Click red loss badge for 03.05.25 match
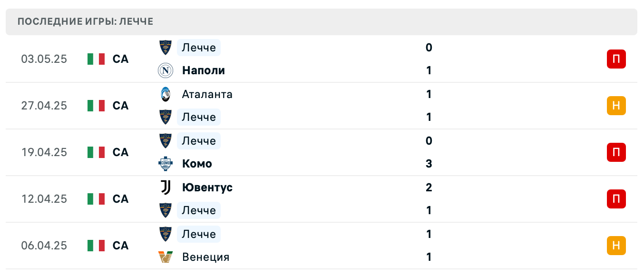Viewport: 644px width, 277px height. point(616,59)
